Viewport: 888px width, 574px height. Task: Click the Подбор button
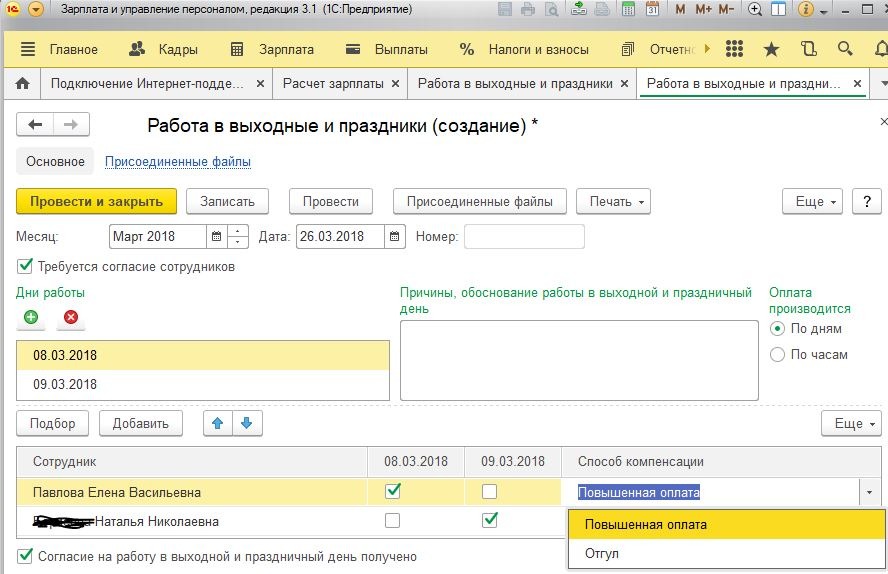pos(53,423)
